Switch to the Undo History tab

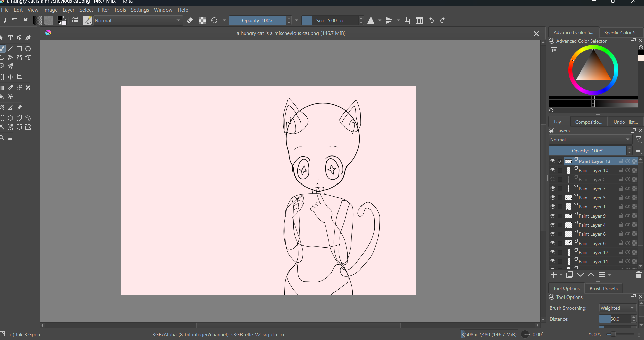[625, 122]
